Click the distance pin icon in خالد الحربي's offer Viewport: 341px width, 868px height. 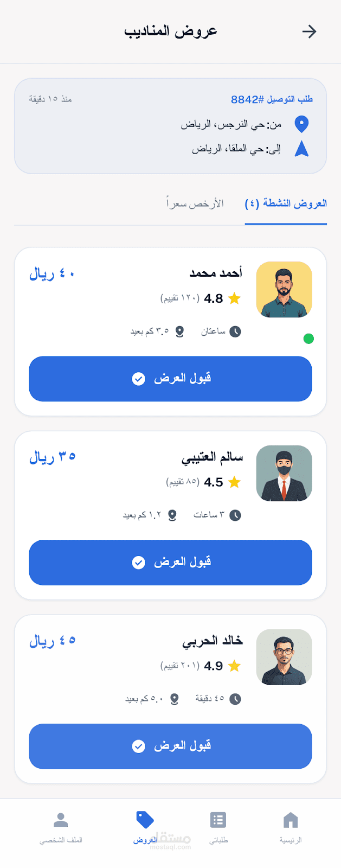tap(175, 699)
